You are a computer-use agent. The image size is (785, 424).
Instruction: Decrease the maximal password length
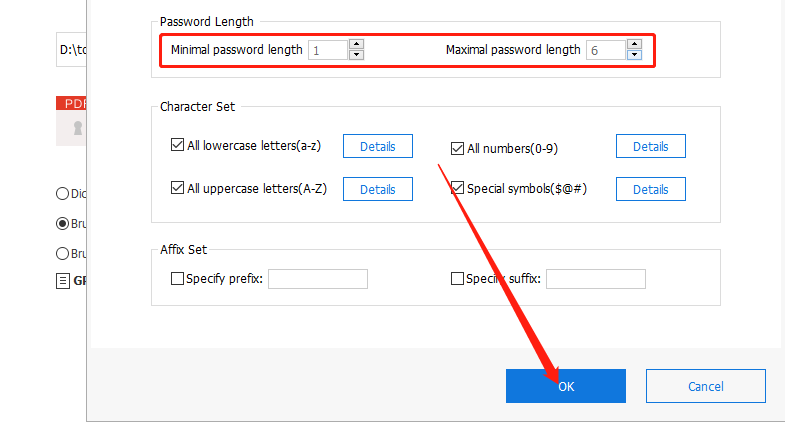(634, 54)
